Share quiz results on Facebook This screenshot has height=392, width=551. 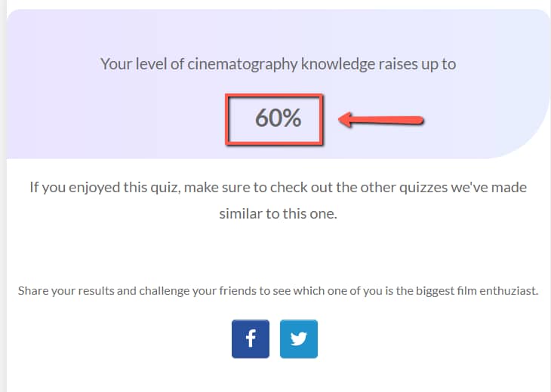[x=250, y=338]
